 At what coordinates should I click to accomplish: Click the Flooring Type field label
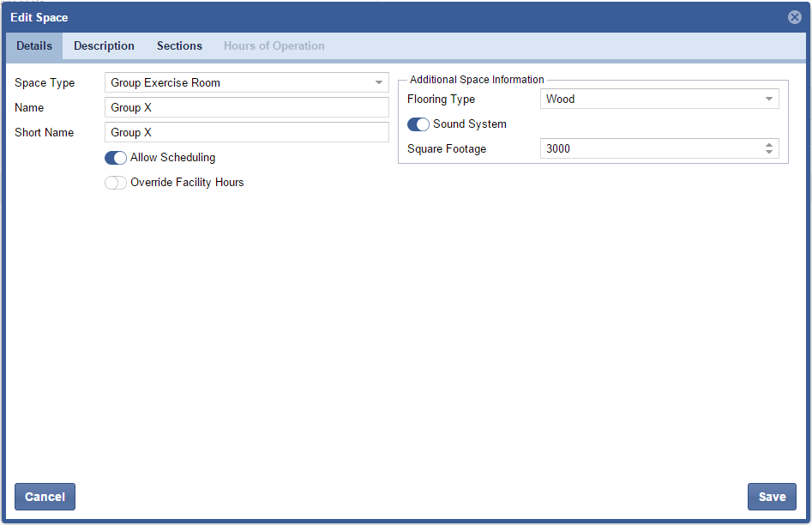[441, 100]
